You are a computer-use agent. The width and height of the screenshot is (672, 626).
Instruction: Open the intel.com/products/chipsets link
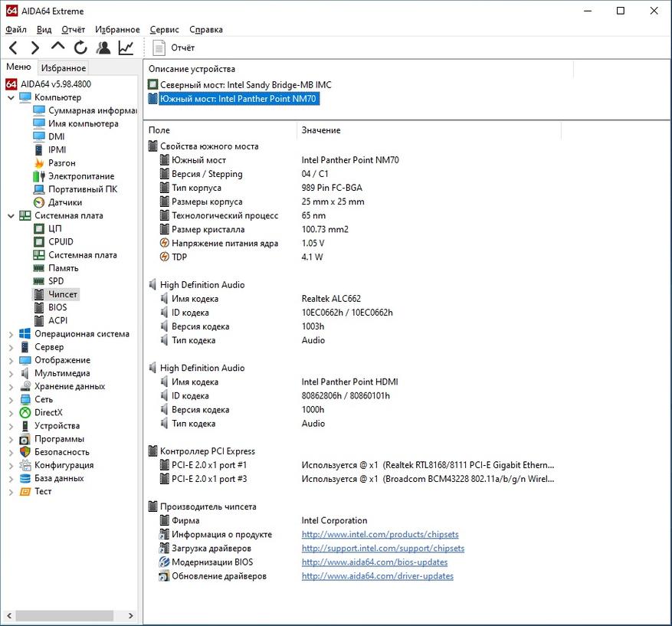[x=380, y=534]
